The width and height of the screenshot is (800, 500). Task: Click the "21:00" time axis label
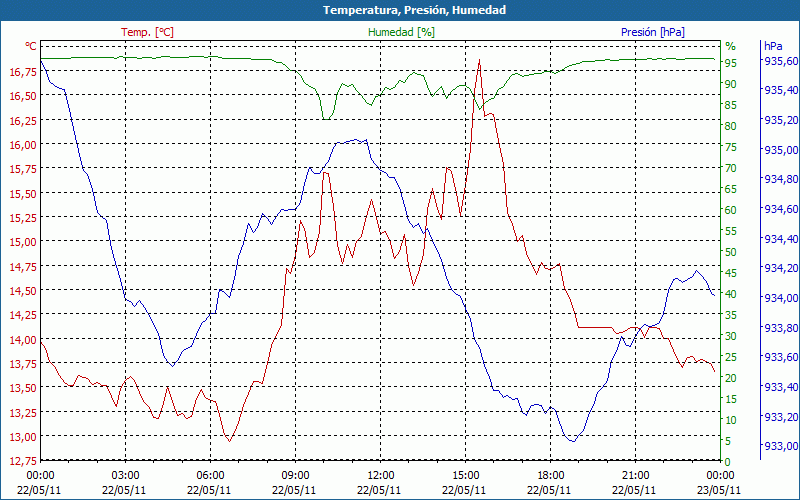coord(635,476)
